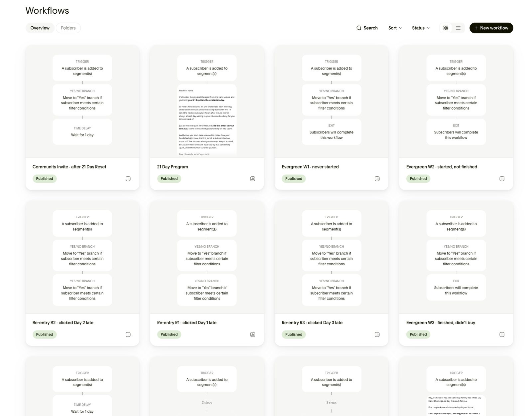532x416 pixels.
Task: Open the Sort dropdown
Action: click(x=395, y=28)
